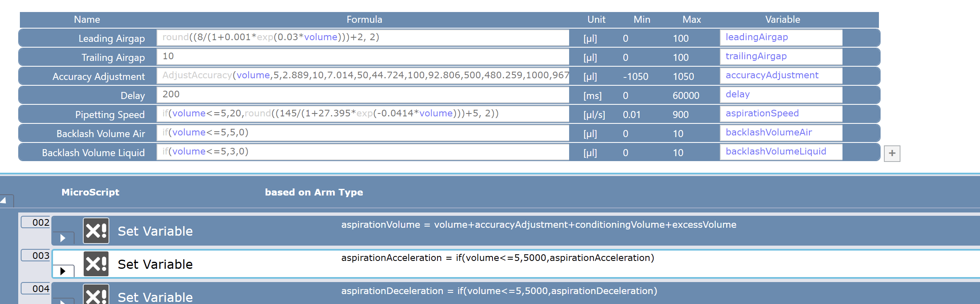Viewport: 980px width, 304px height.
Task: Expand script line 002 disclosure arrow
Action: click(63, 238)
